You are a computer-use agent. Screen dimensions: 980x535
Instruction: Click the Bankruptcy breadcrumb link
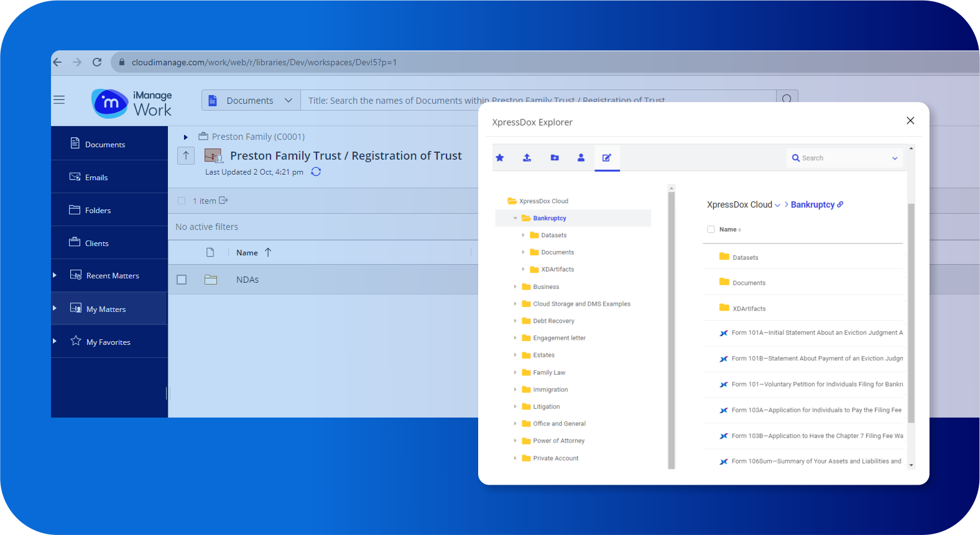click(x=813, y=204)
